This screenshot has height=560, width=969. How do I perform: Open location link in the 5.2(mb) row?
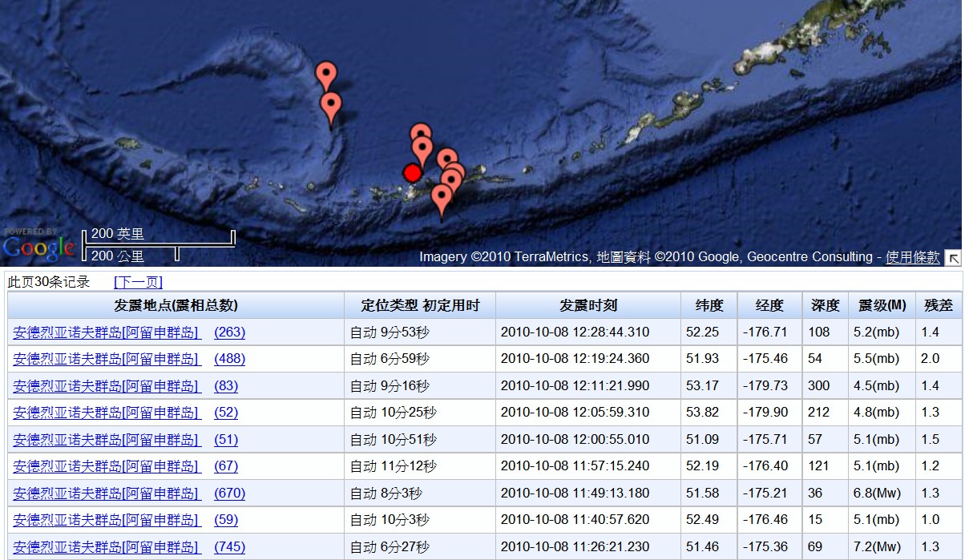(106, 332)
